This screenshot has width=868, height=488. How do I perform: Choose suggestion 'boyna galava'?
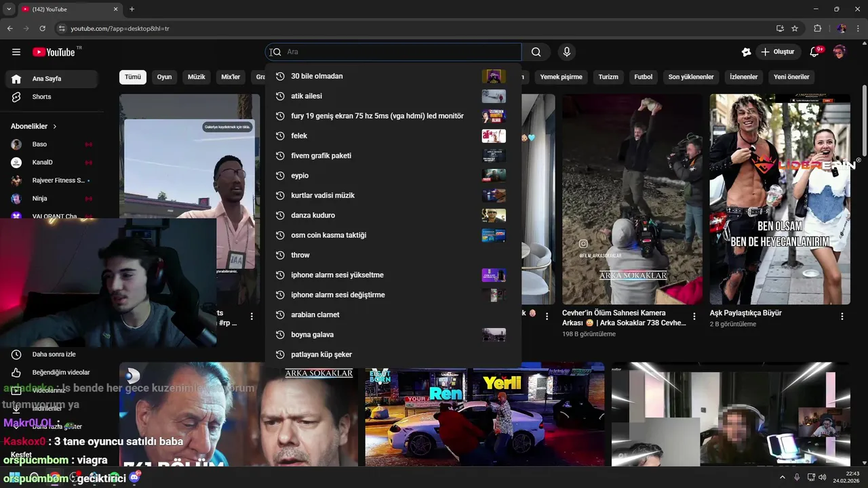[x=393, y=335]
